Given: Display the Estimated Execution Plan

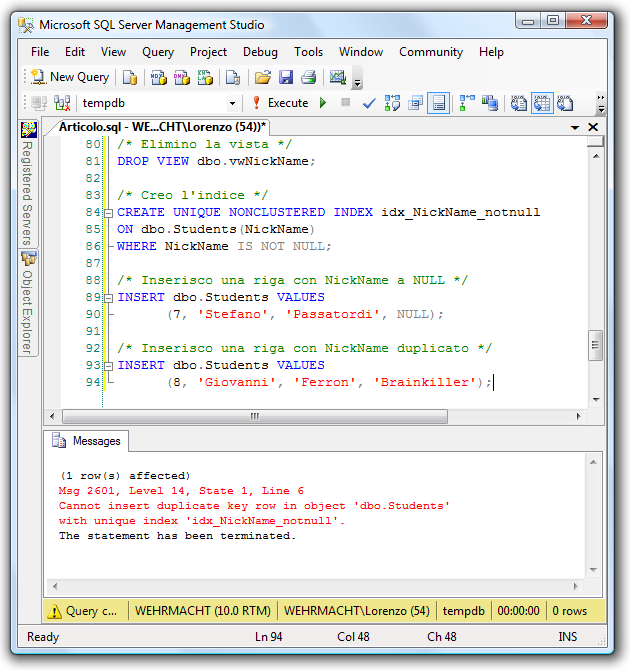Looking at the screenshot, I should pyautogui.click(x=392, y=103).
